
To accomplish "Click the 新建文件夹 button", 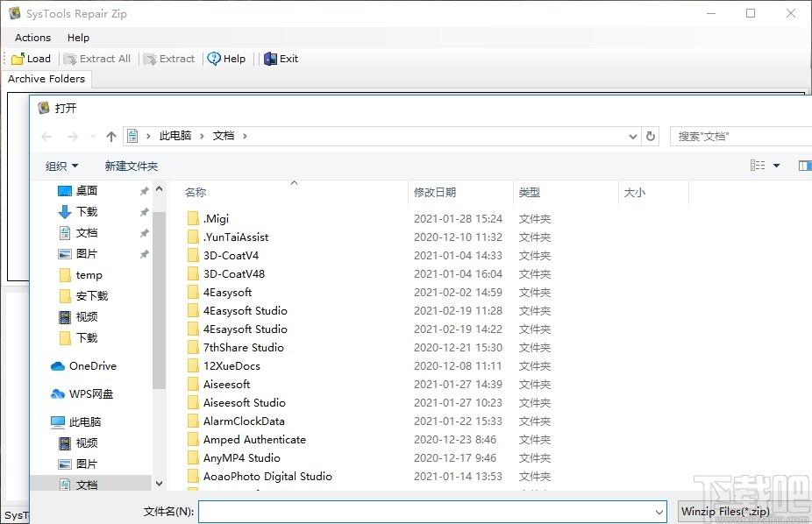I will 131,166.
